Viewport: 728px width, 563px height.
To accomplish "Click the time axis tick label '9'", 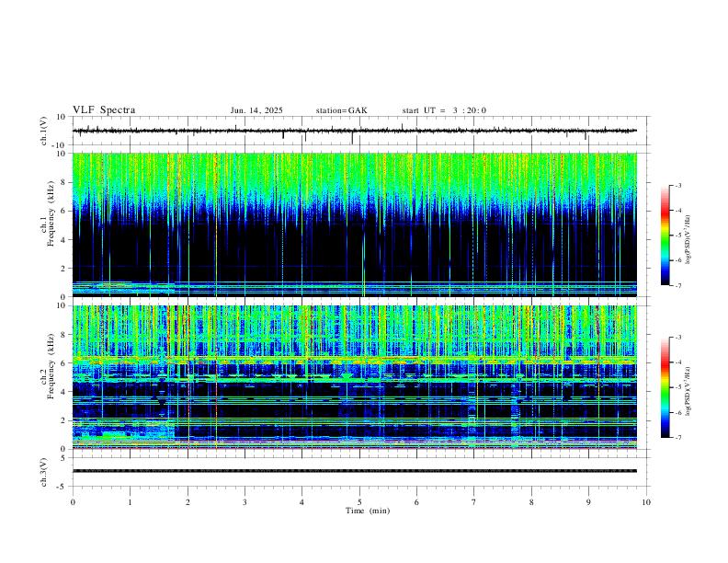I will pyautogui.click(x=588, y=502).
